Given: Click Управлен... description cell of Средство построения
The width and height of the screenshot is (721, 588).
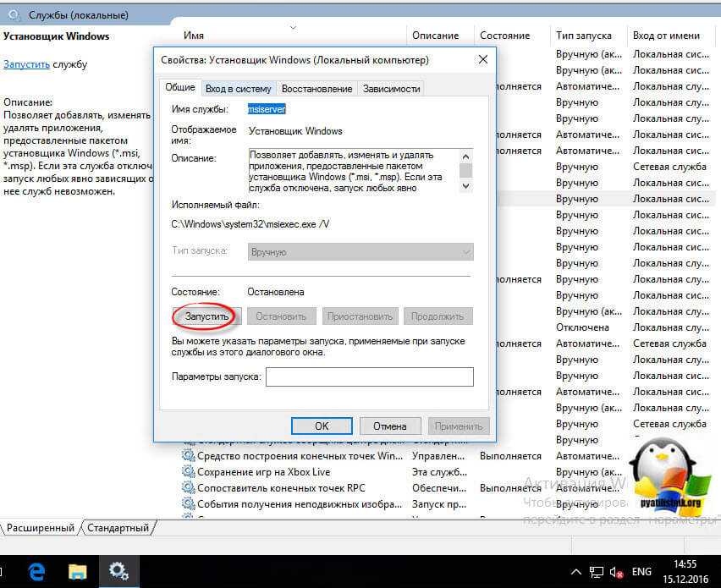Looking at the screenshot, I should (x=438, y=456).
